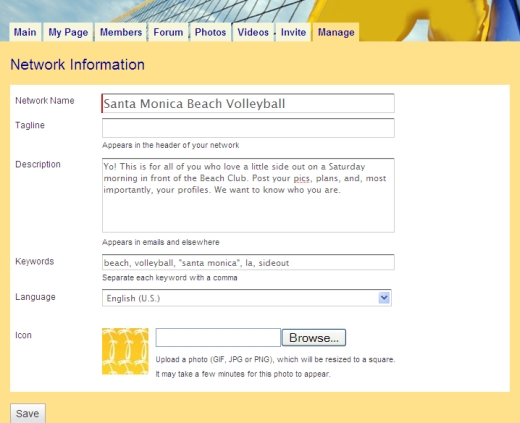Viewport: 520px width, 423px height.
Task: Open the English (U.S.) language selector
Action: click(247, 298)
